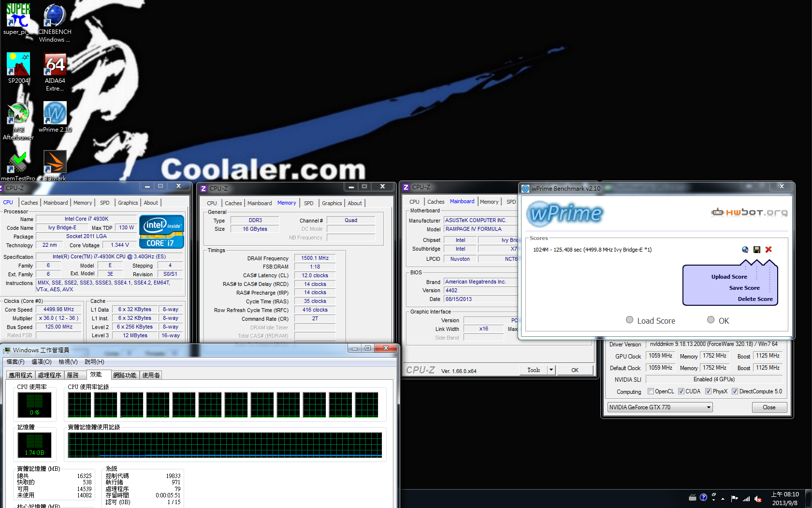Expand the Tools dropdown arrow in CPU-Z
This screenshot has width=812, height=508.
(551, 370)
